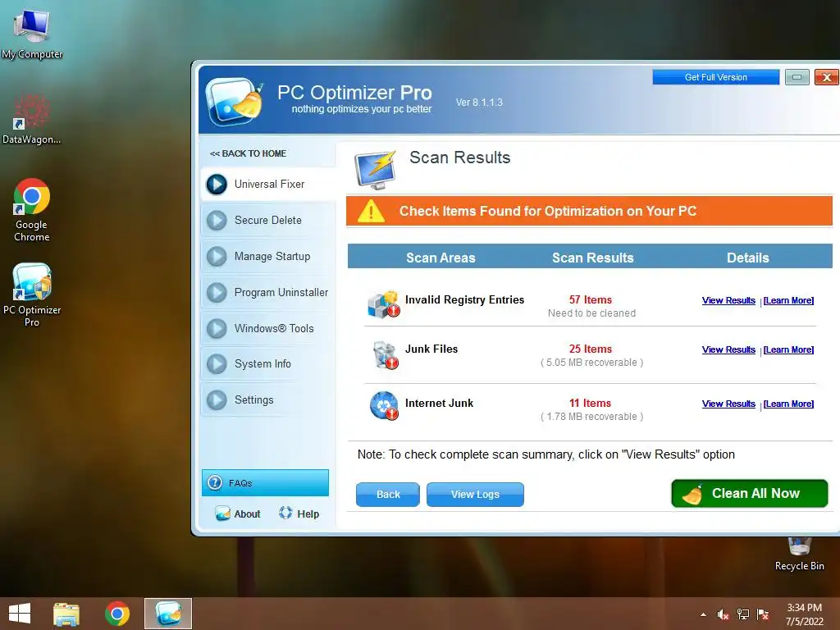
Task: Click the View Logs button
Action: pyautogui.click(x=475, y=495)
